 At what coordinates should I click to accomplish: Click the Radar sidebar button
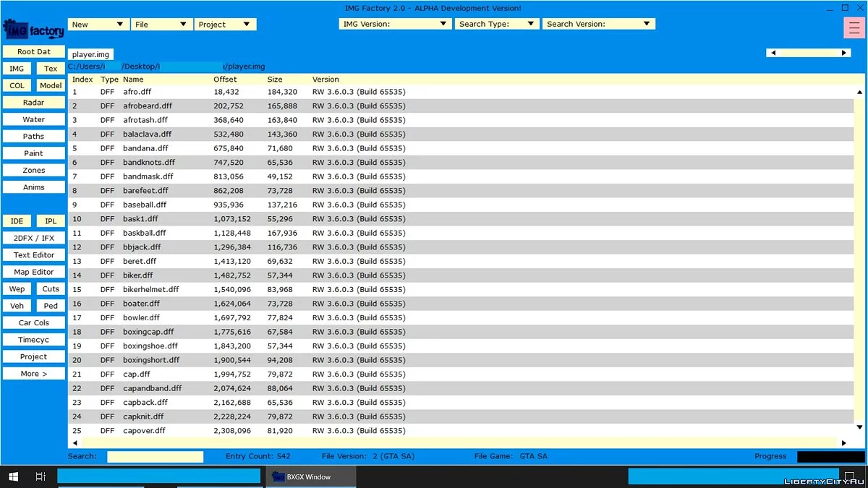pyautogui.click(x=34, y=103)
